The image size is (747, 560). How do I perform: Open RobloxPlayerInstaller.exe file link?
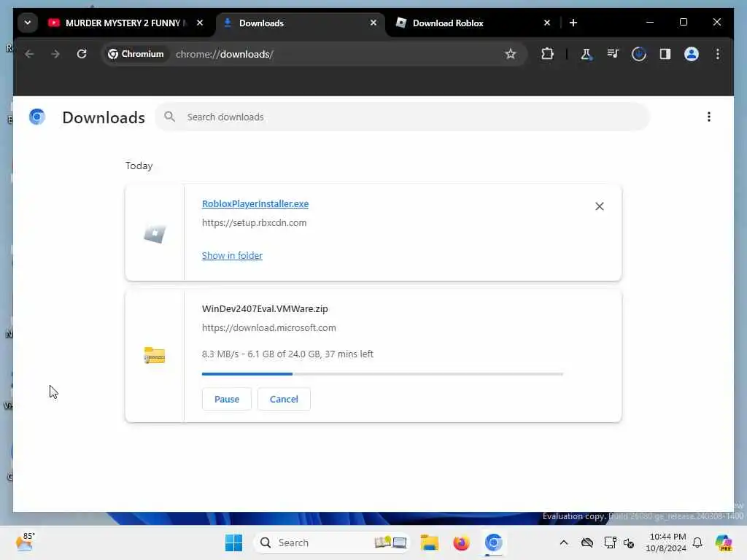tap(255, 204)
